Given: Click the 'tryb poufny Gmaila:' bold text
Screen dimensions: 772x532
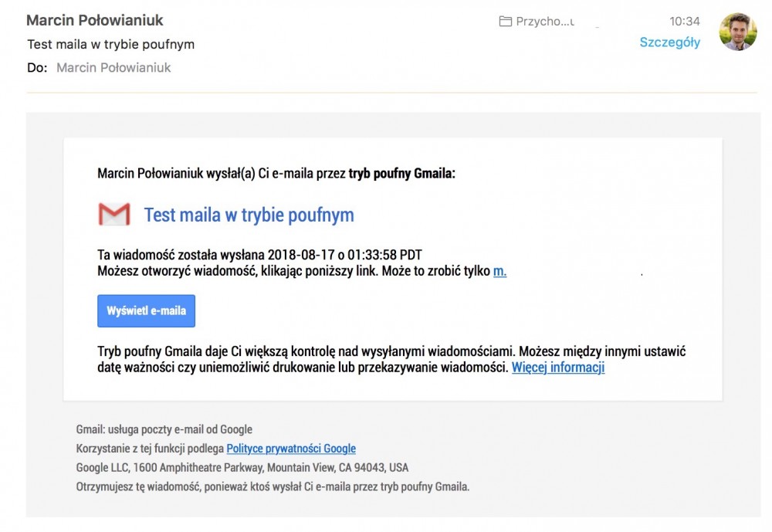Looking at the screenshot, I should pos(401,174).
